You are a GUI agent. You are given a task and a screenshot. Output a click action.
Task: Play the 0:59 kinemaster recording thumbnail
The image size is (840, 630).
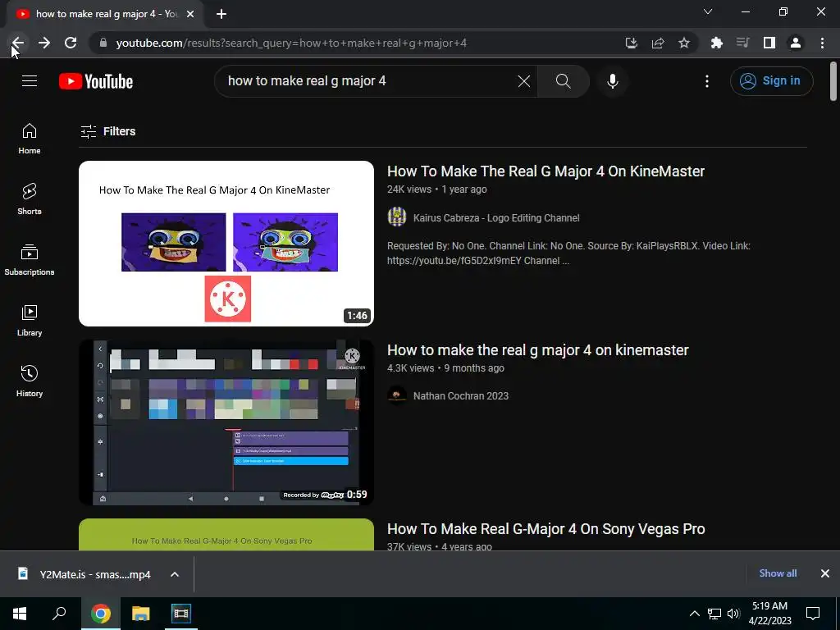point(226,422)
